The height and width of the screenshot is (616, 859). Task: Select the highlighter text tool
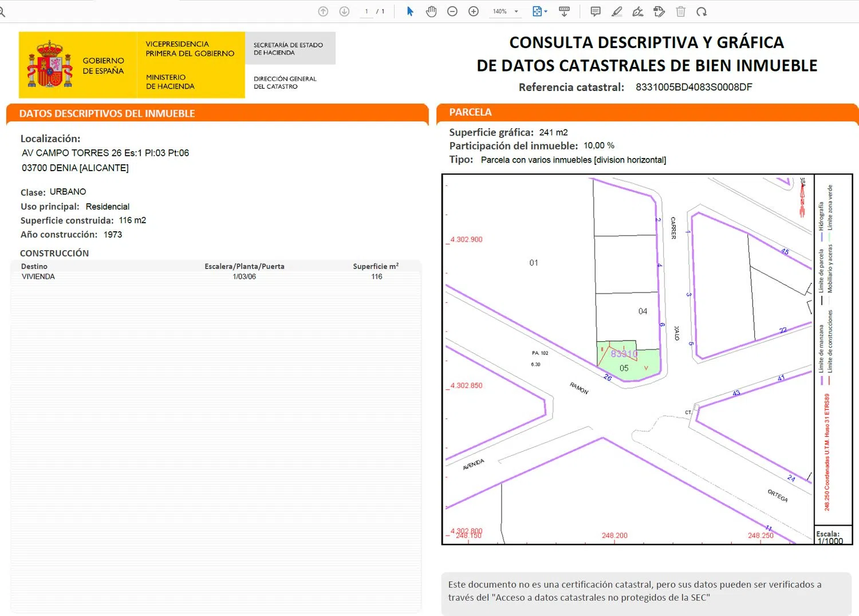click(617, 11)
